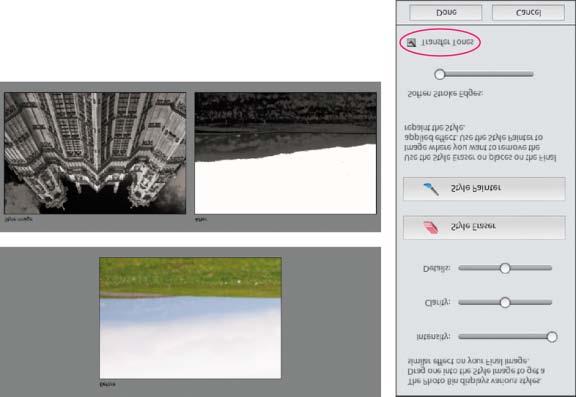
Task: Click the Cancel button
Action: click(528, 13)
